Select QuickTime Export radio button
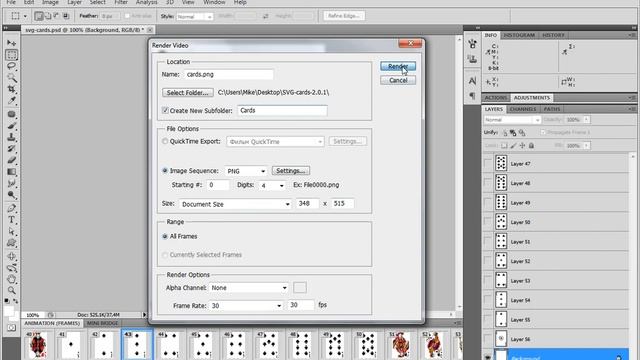Screen dimensions: 640x360 pos(165,141)
